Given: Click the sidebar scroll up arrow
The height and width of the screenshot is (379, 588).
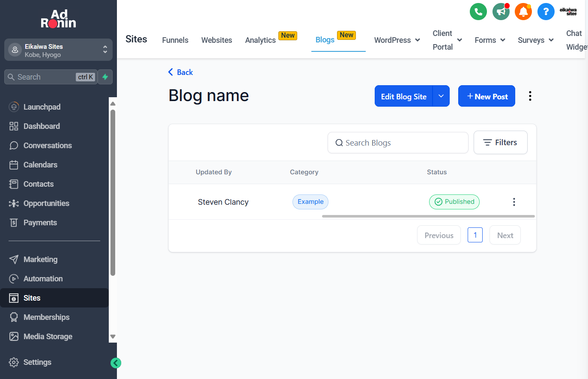Looking at the screenshot, I should click(113, 104).
